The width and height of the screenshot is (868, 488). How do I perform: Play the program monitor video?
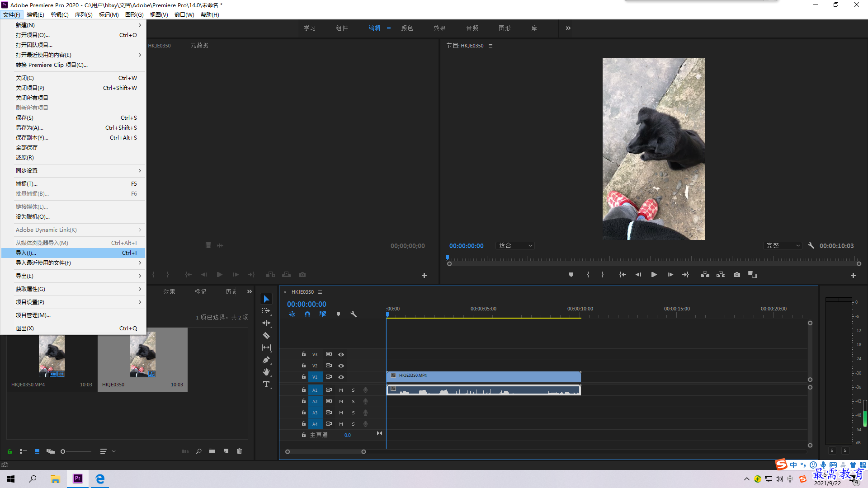click(x=654, y=275)
